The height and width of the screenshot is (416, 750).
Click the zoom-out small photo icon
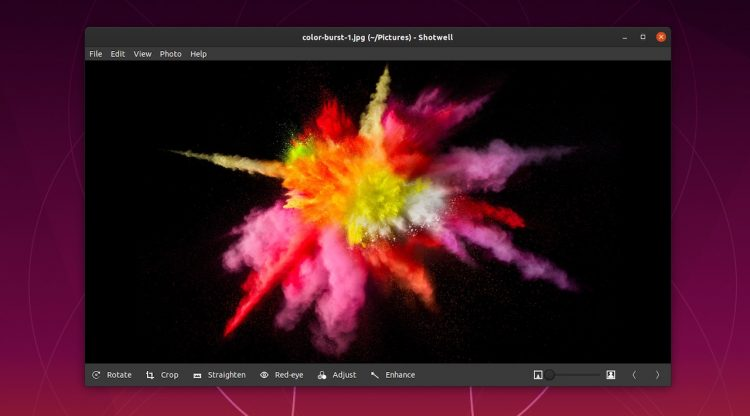point(538,375)
